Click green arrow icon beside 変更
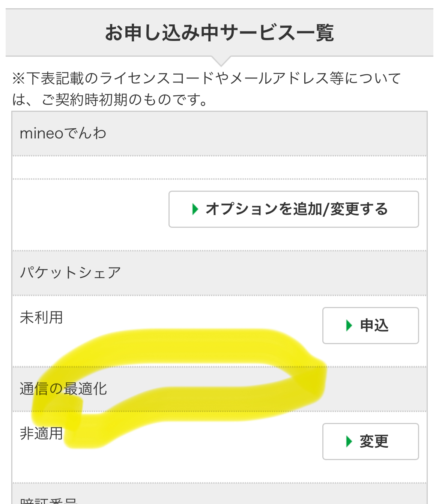The width and height of the screenshot is (439, 504). pos(349,441)
